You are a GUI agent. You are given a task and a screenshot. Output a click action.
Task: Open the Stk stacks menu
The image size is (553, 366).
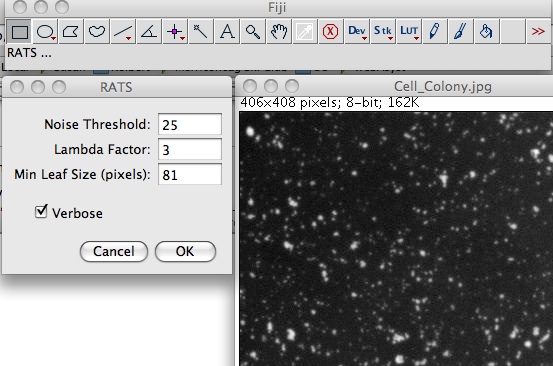(383, 32)
